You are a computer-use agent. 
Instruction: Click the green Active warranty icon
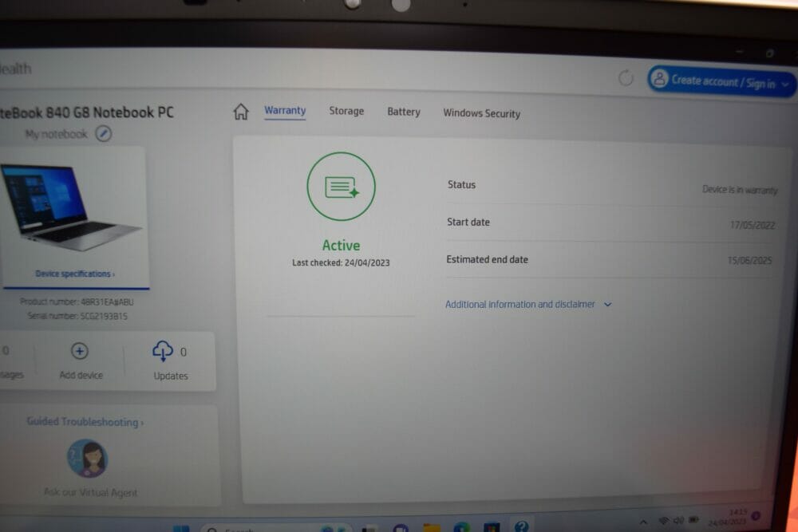pos(341,187)
